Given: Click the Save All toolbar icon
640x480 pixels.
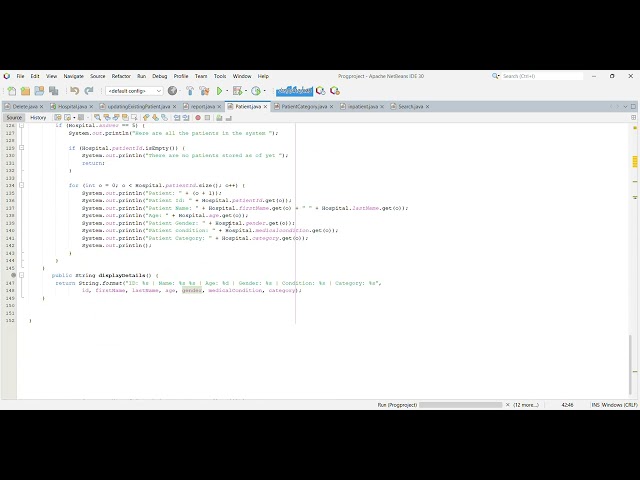Looking at the screenshot, I should point(53,91).
